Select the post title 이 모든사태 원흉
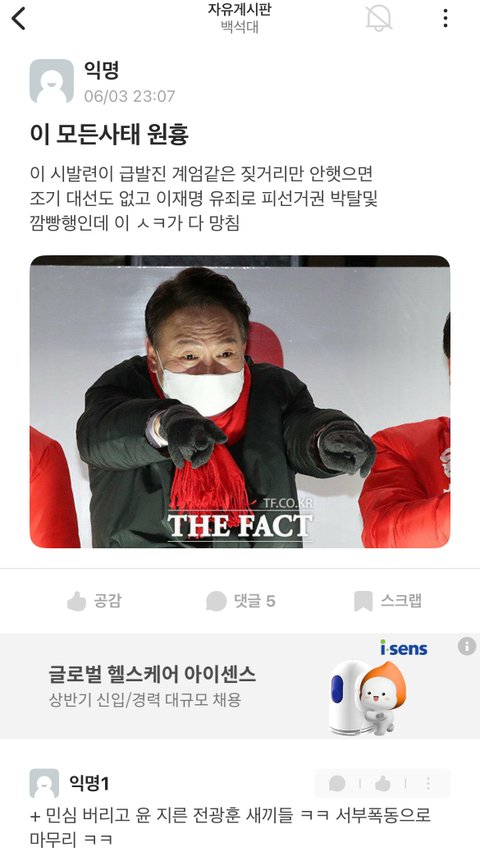480x861 pixels. (x=109, y=134)
